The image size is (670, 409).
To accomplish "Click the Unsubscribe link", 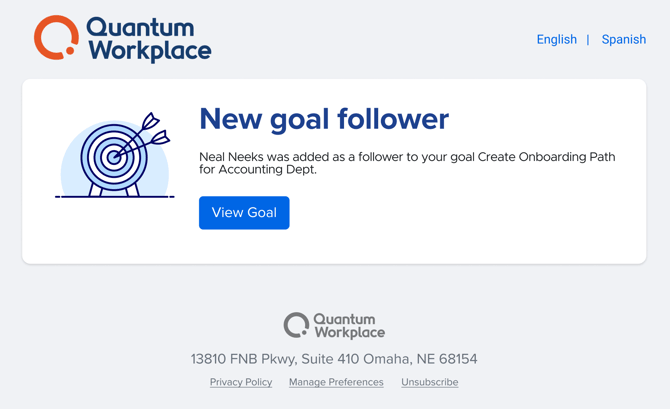I will coord(430,382).
